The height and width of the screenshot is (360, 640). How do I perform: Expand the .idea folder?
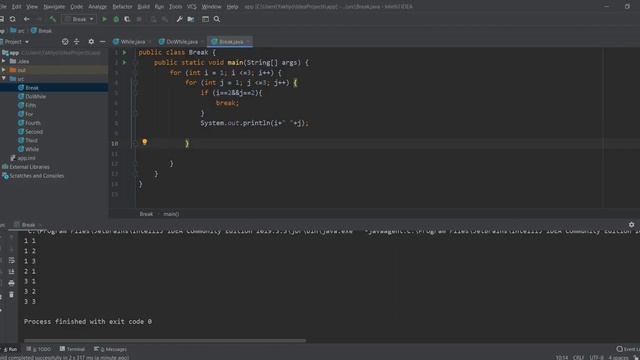[x=4, y=61]
